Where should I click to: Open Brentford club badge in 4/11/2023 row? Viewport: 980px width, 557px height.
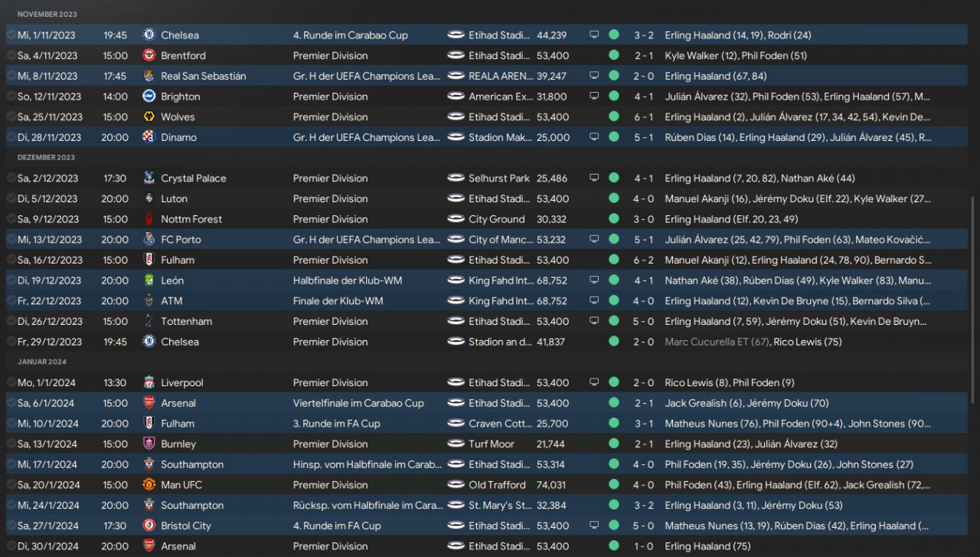point(149,56)
